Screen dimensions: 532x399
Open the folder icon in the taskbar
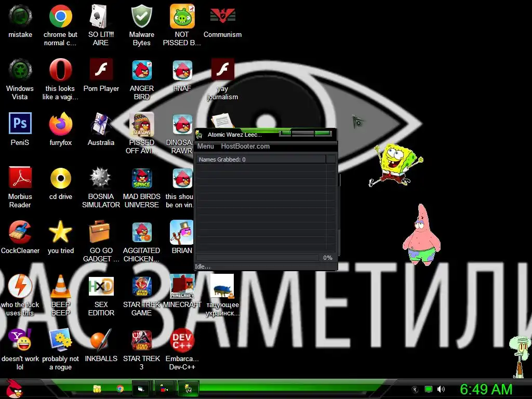[97, 389]
